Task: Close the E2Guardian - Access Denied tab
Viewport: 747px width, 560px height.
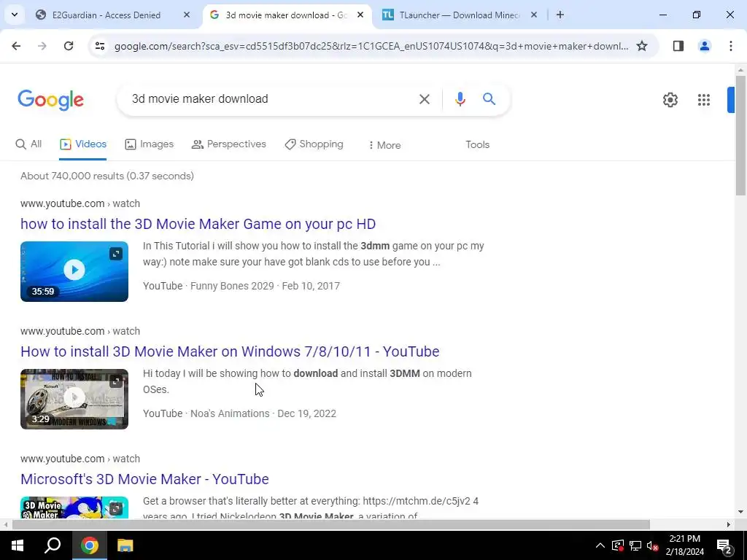Action: (187, 15)
